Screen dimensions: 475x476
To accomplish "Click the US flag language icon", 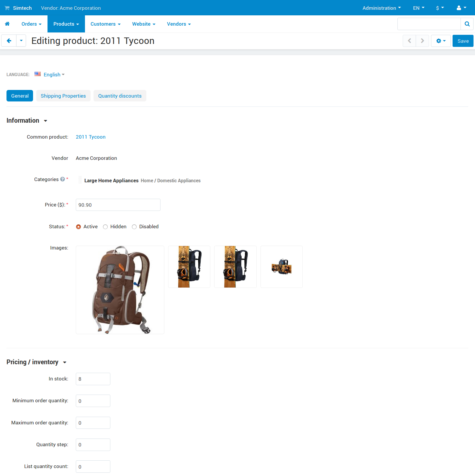I will (37, 74).
